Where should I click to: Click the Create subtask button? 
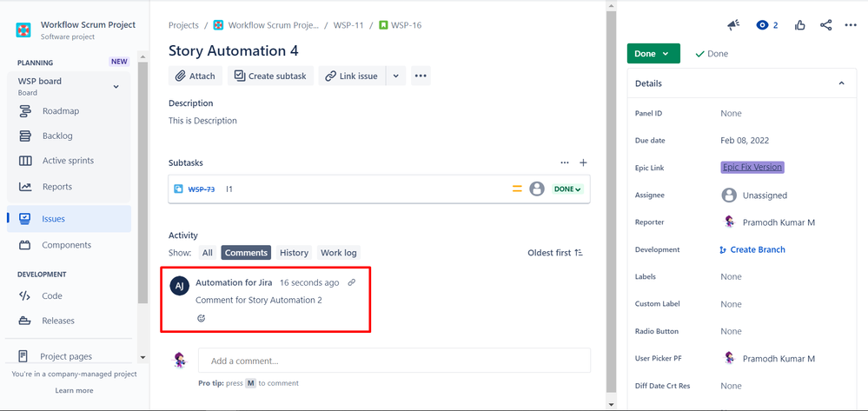(x=271, y=76)
